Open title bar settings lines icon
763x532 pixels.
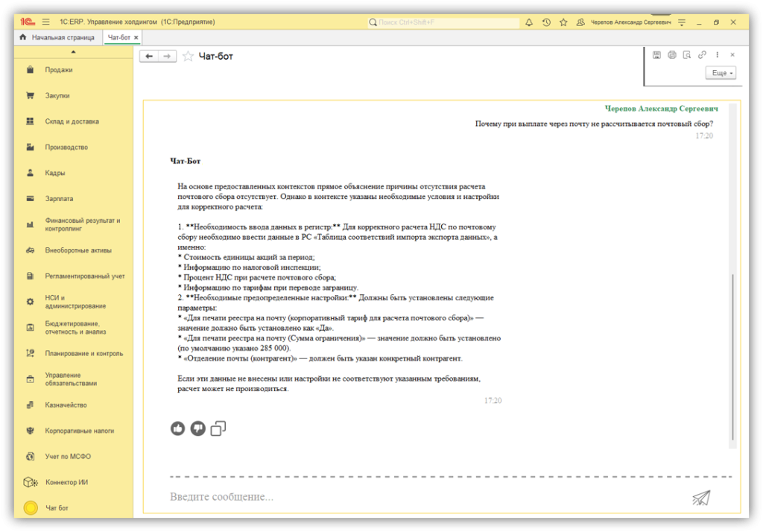coord(682,22)
